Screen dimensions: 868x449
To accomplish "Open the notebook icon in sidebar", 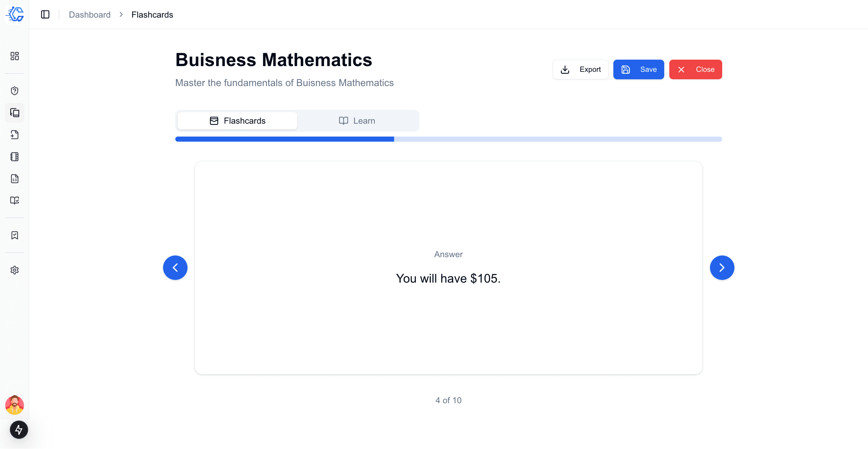I will (15, 157).
